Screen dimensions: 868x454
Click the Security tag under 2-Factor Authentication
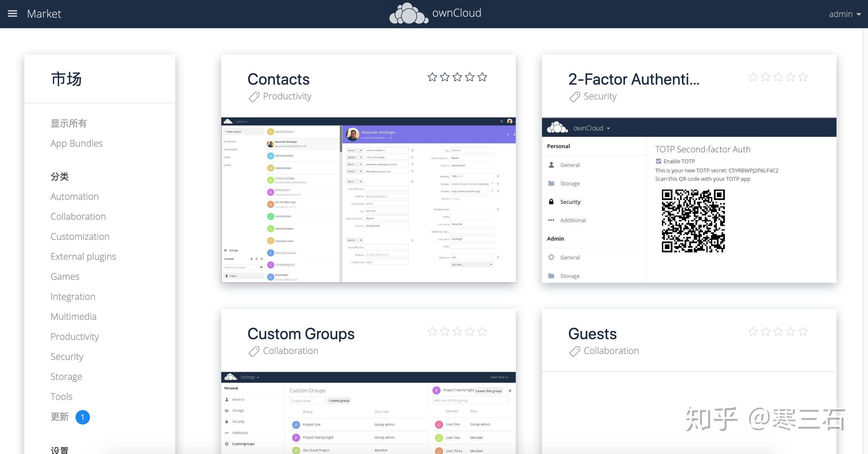pos(600,96)
